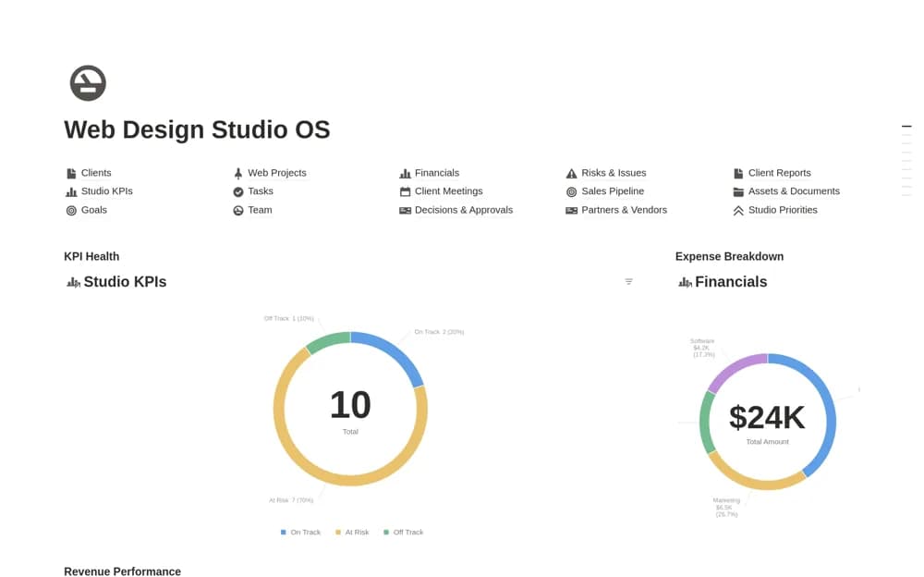Click chart icon next to Financials heading
The width and height of the screenshot is (924, 577).
coord(685,283)
